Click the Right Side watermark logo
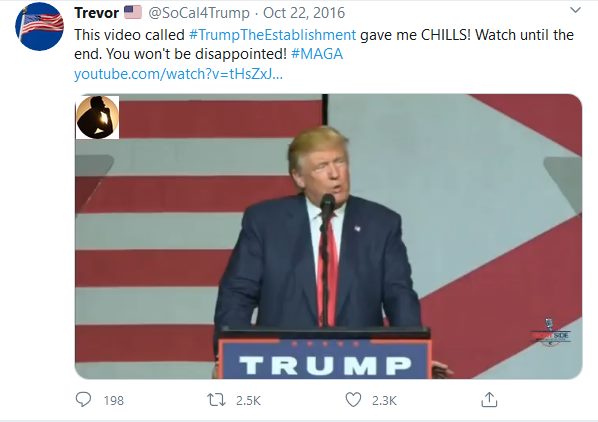 551,332
